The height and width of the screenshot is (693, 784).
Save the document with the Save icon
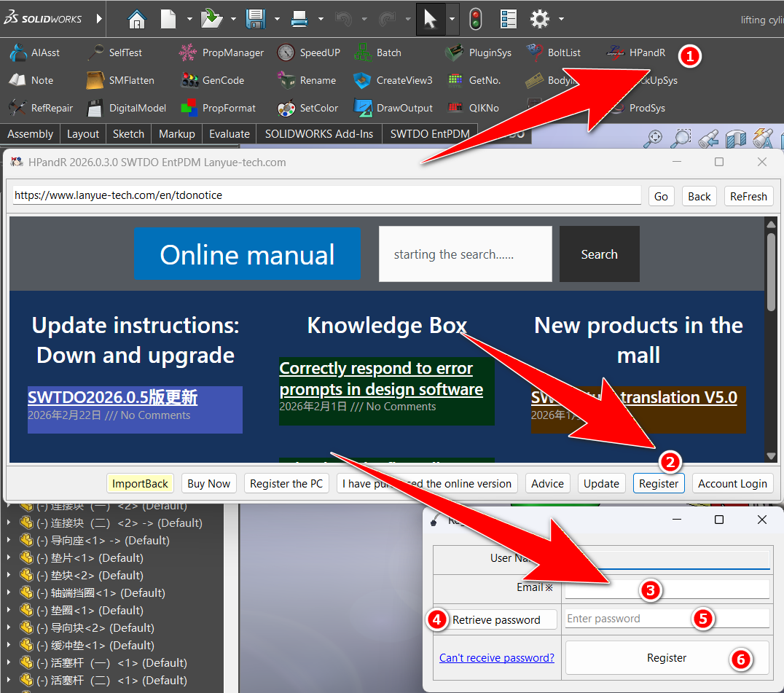256,19
